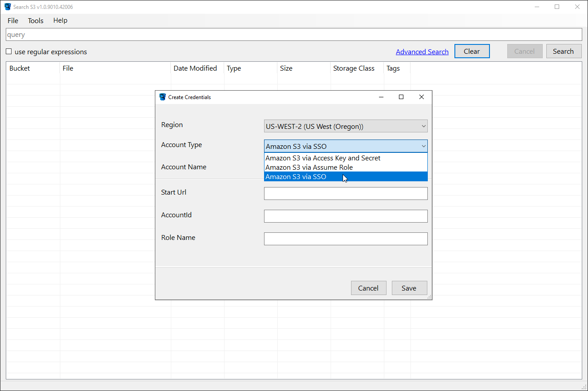Maximize the Search S3 main window
The width and height of the screenshot is (588, 391).
557,7
